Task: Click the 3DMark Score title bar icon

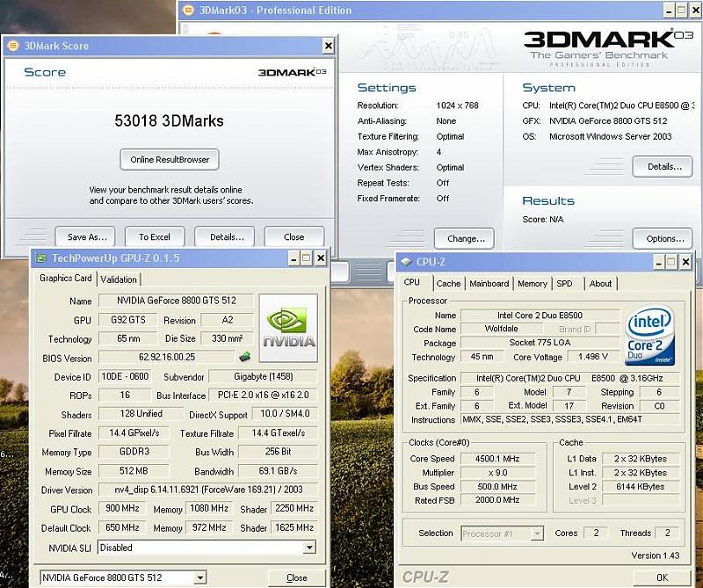Action: tap(13, 46)
